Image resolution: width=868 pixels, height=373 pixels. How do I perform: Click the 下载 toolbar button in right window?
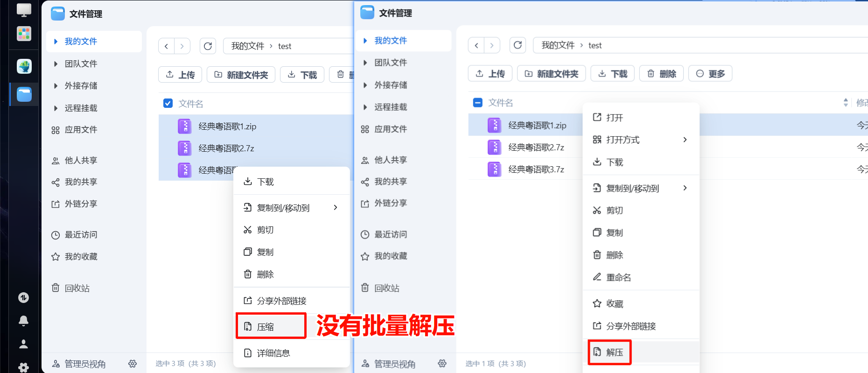pos(612,74)
